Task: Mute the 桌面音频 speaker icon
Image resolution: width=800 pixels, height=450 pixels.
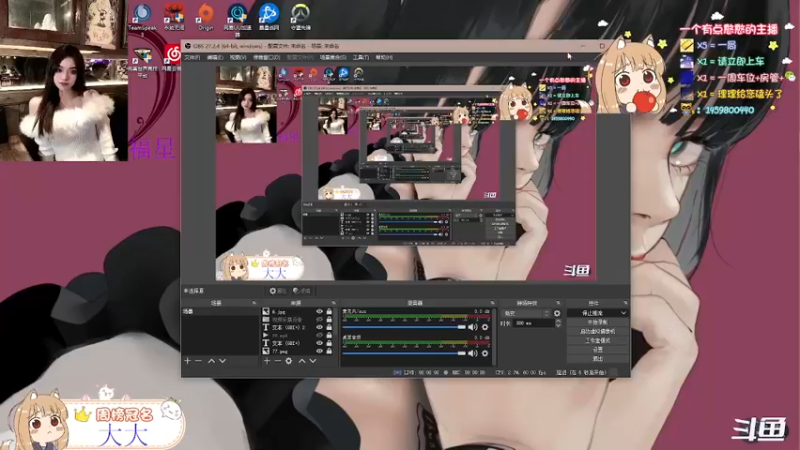Action: (473, 353)
